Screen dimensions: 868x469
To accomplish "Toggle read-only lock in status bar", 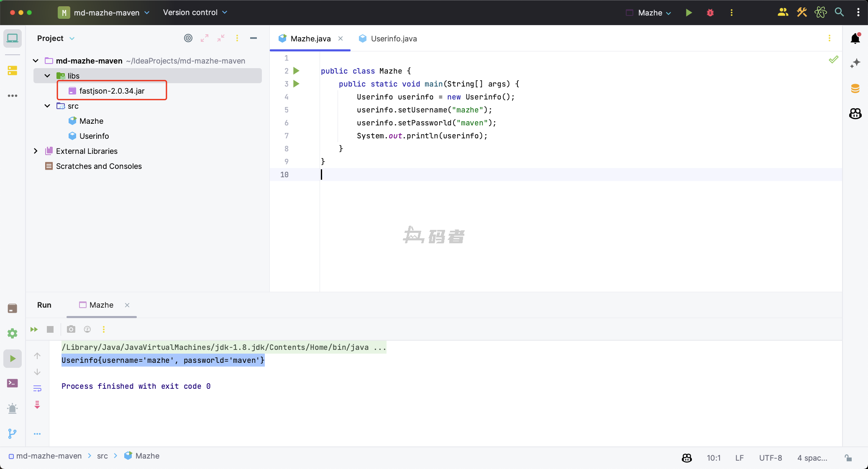I will pyautogui.click(x=848, y=458).
